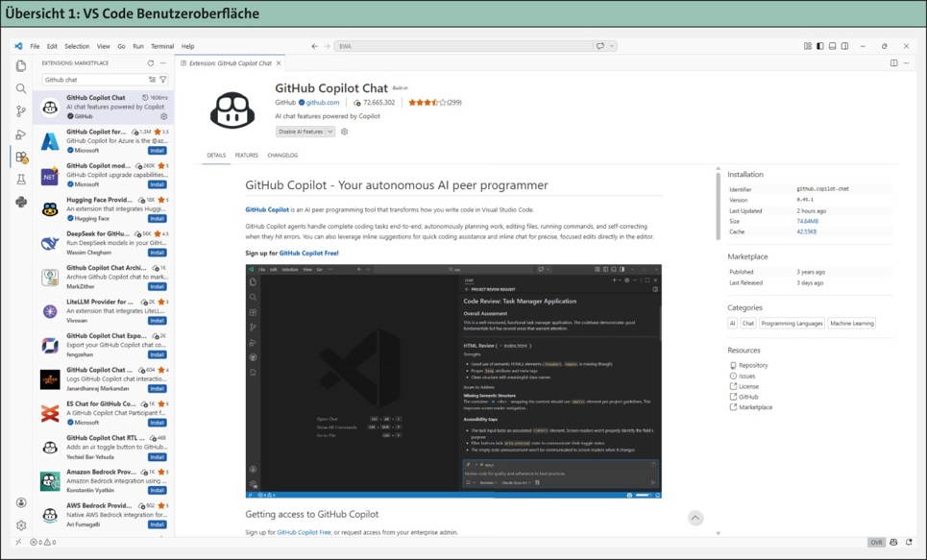This screenshot has height=560, width=927.
Task: Select the Programming Languages category tag
Action: [x=792, y=324]
